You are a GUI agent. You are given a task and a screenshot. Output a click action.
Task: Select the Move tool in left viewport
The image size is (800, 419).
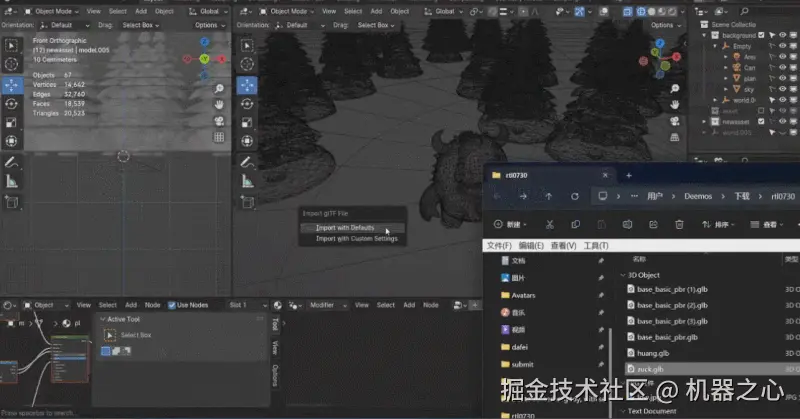point(11,84)
